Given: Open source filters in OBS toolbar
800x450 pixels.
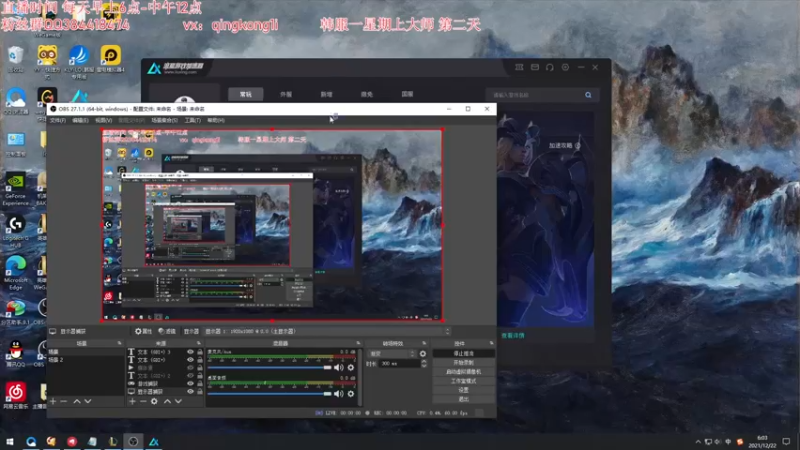Looking at the screenshot, I should 167,331.
